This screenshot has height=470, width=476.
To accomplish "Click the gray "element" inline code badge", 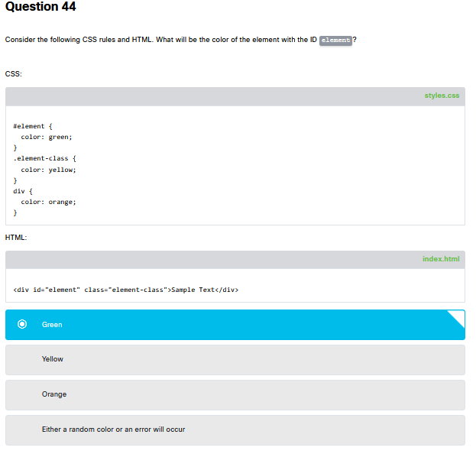I will coord(335,40).
